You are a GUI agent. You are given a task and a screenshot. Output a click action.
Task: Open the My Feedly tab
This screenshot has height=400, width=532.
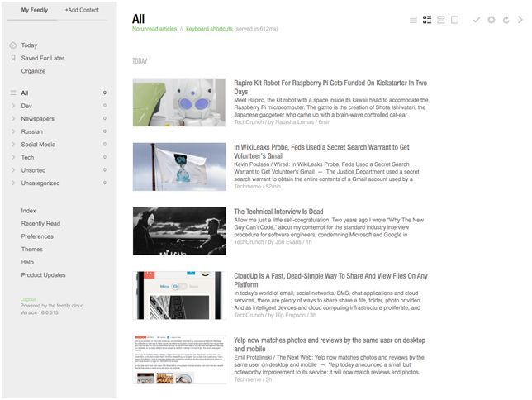(34, 10)
